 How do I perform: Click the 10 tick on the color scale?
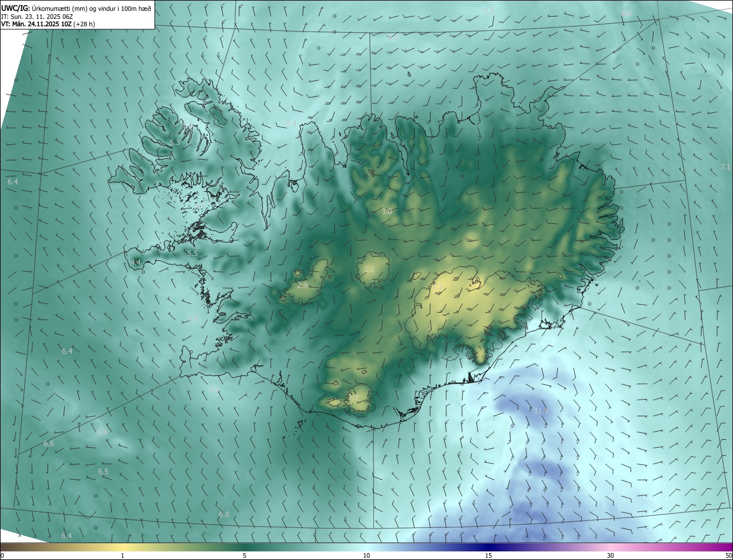366,555
